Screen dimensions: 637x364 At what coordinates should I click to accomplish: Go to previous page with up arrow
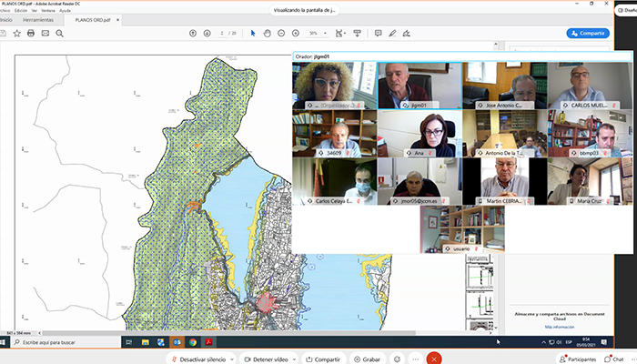(x=193, y=33)
